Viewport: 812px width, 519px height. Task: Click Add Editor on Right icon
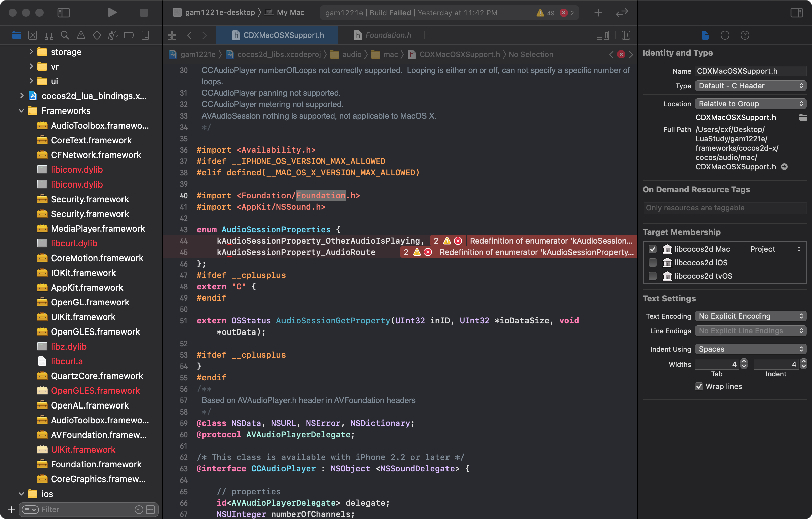626,35
